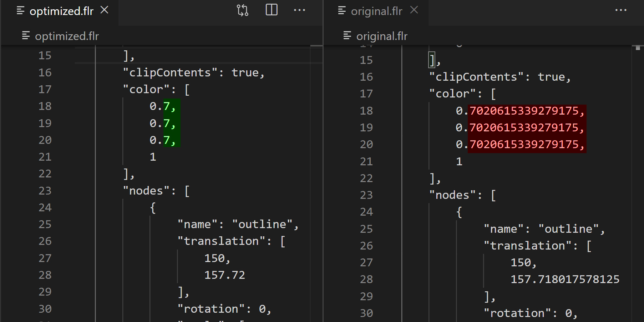The image size is (644, 322).
Task: Click optimized.flr breadcrumb item
Action: (67, 36)
